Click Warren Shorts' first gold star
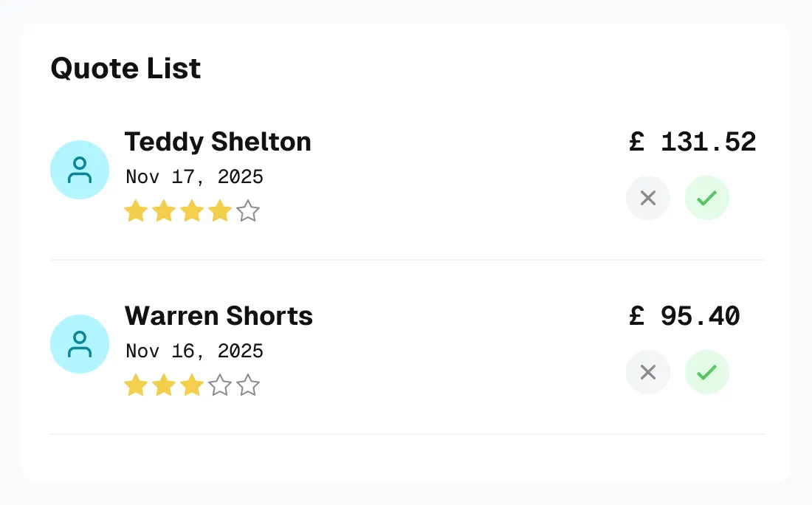This screenshot has width=812, height=505. (x=136, y=385)
